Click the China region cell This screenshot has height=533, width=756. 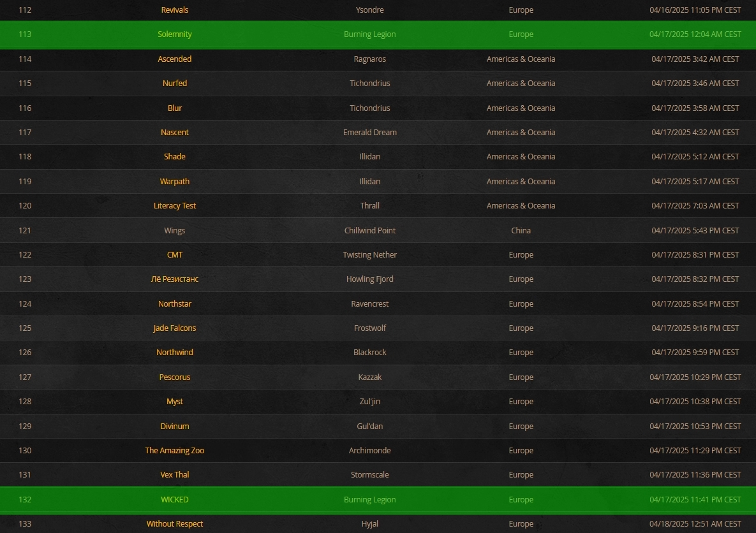coord(521,231)
